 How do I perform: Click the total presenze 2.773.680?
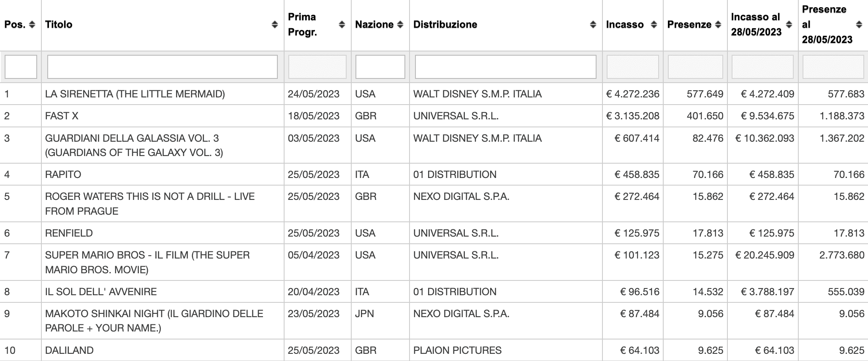(842, 255)
